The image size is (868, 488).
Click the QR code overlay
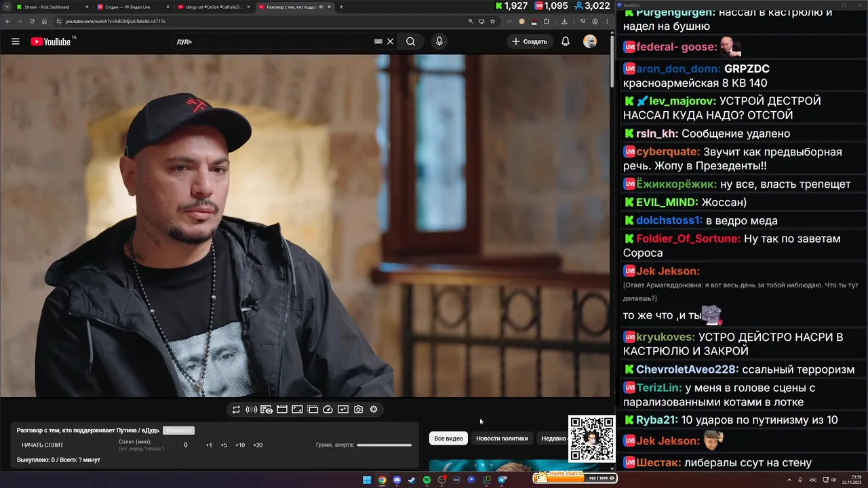coord(591,439)
